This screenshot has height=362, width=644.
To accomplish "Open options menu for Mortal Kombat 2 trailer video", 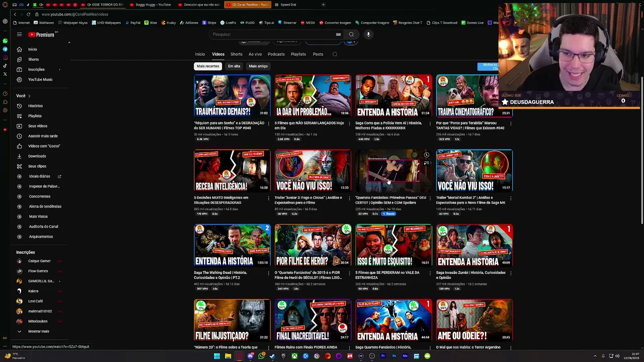I will 511,198.
